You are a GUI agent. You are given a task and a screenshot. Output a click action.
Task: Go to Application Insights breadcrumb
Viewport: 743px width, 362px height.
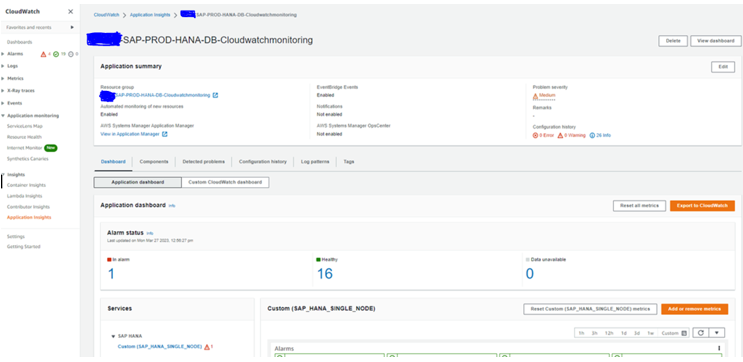(x=150, y=15)
